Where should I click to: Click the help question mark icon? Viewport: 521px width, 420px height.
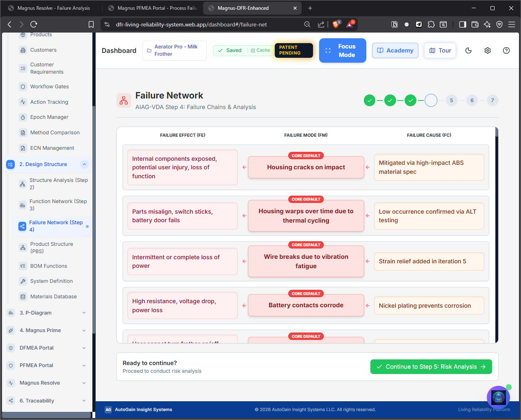506,50
